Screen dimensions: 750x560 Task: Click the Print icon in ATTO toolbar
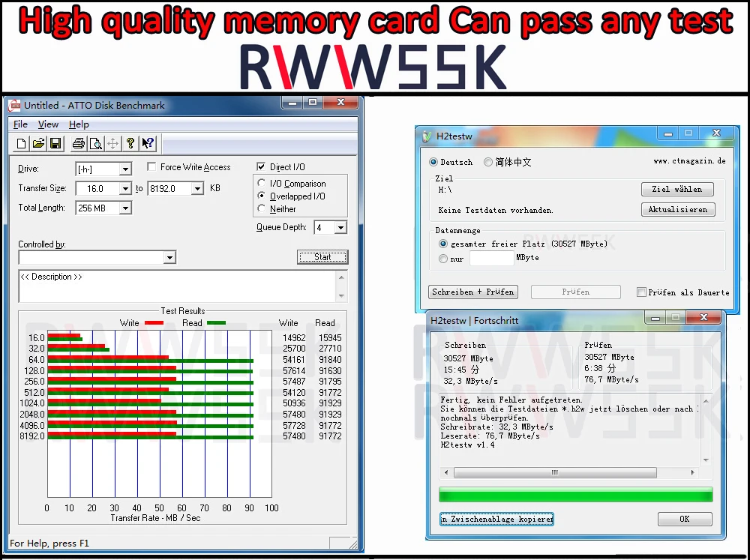pos(79,143)
